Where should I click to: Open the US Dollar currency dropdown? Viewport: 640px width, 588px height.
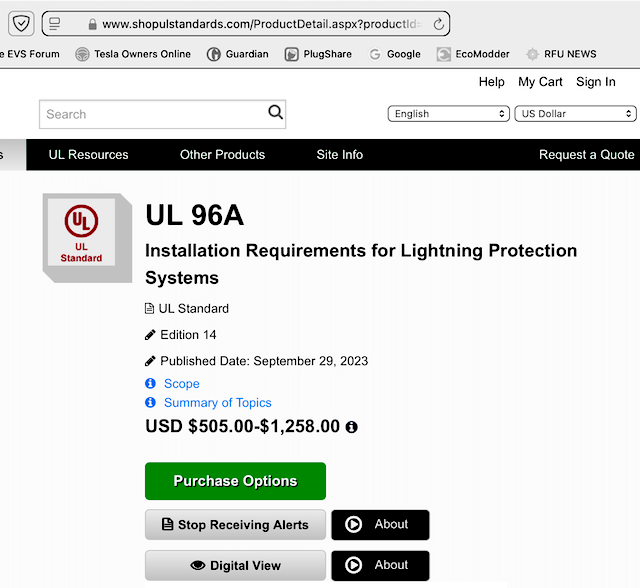[x=576, y=113]
